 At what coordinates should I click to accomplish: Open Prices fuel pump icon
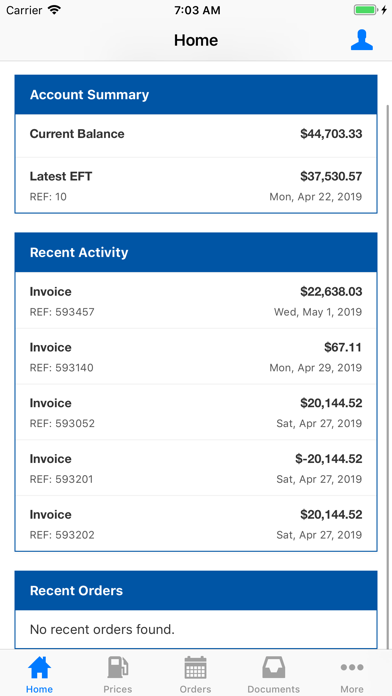pos(118,667)
